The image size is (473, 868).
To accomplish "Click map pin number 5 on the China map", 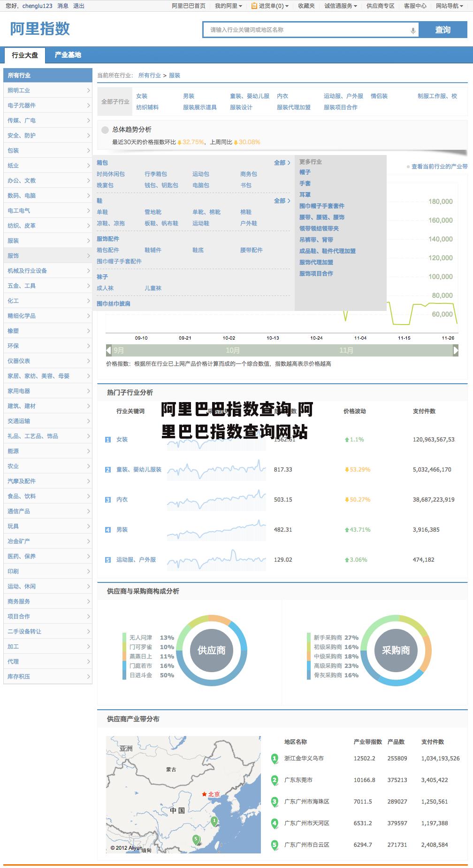I will 196,839.
